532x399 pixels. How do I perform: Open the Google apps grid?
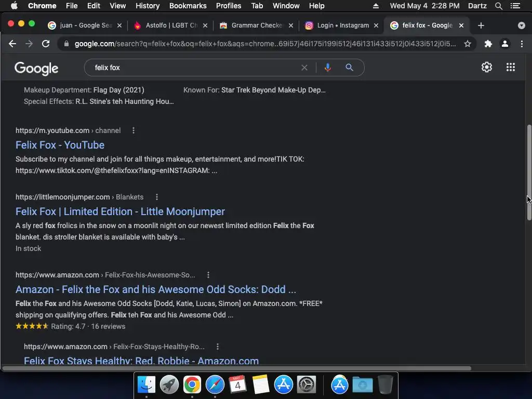(511, 67)
